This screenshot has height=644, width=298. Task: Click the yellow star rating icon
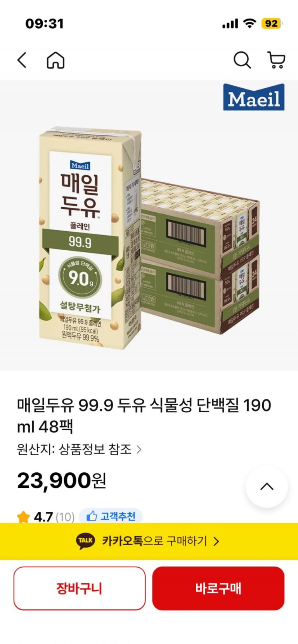click(23, 517)
